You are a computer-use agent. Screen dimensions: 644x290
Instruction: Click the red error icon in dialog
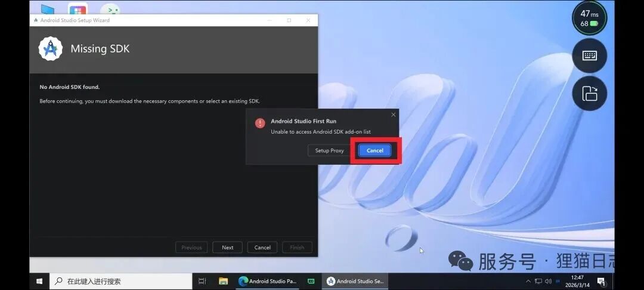tap(260, 124)
